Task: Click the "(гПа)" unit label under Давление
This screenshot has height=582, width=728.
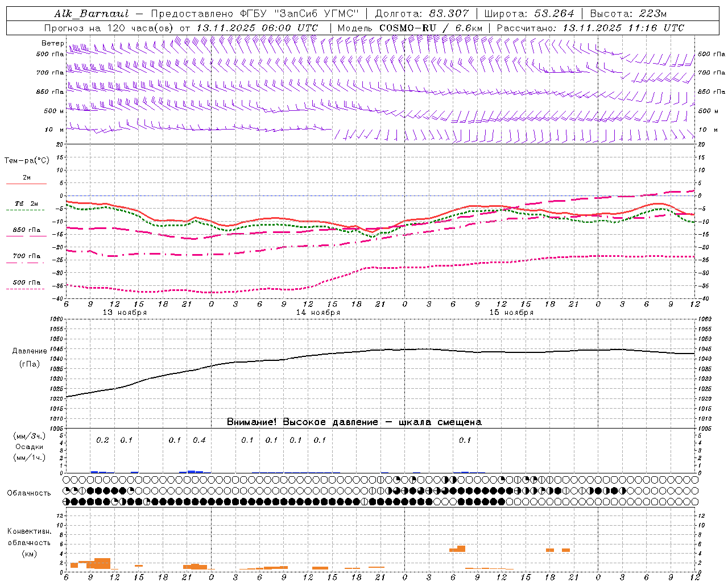Action: click(x=30, y=364)
